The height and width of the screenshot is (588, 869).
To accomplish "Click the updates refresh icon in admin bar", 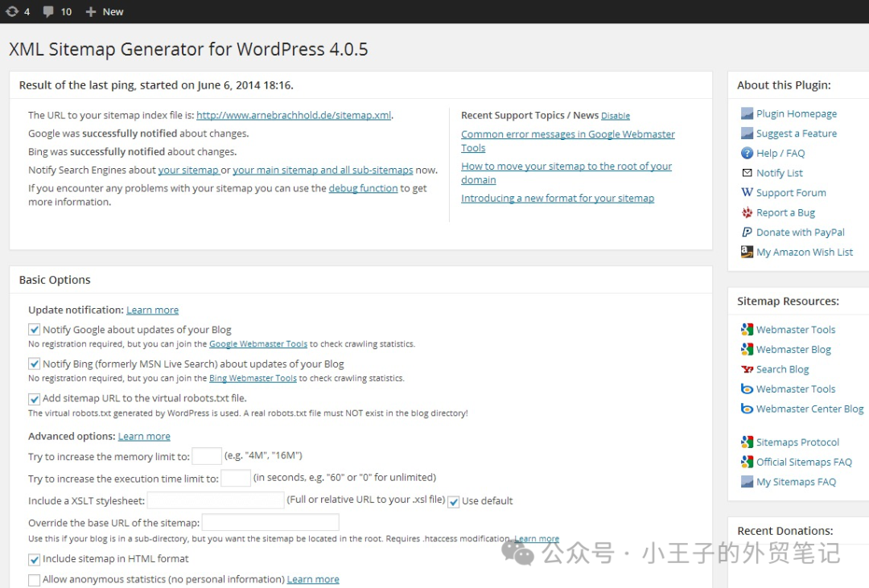I will [12, 11].
